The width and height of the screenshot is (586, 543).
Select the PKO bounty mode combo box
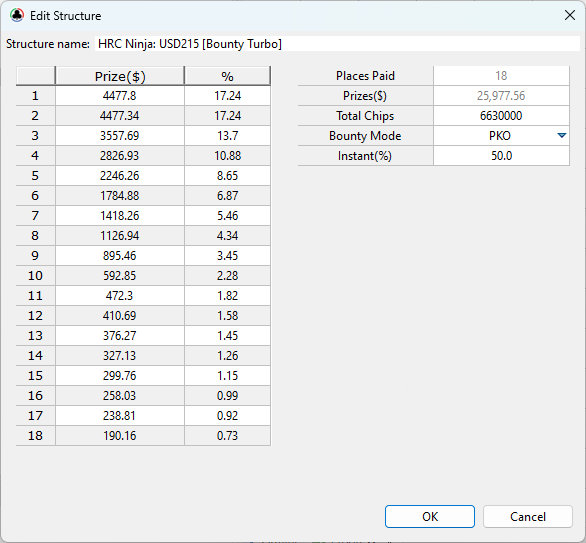pos(501,136)
